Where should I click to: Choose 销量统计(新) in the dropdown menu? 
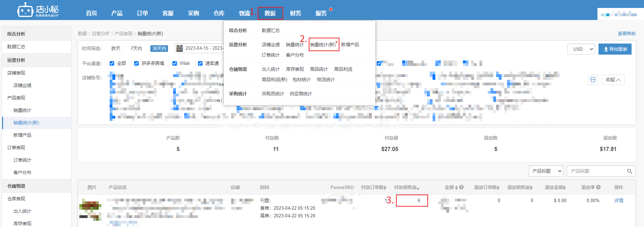point(323,45)
